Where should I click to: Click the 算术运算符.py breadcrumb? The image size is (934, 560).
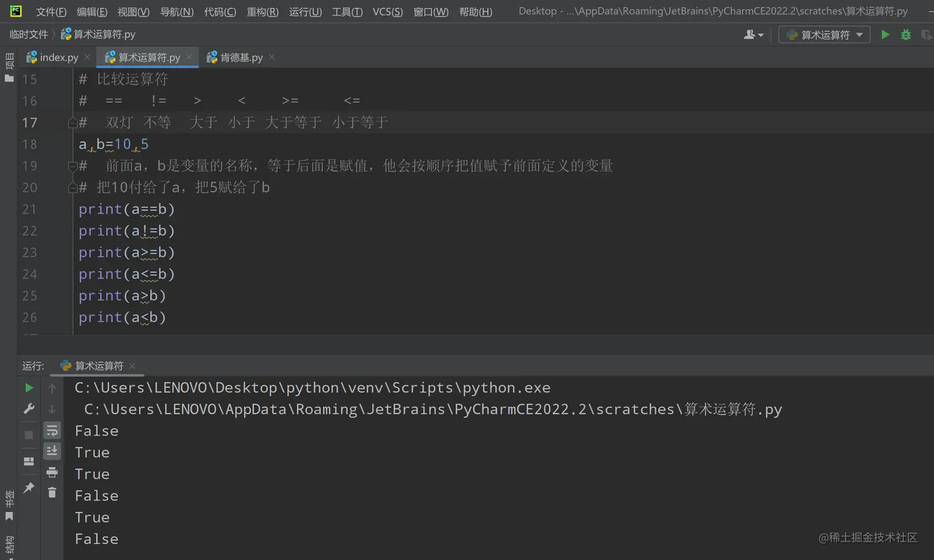pos(98,35)
